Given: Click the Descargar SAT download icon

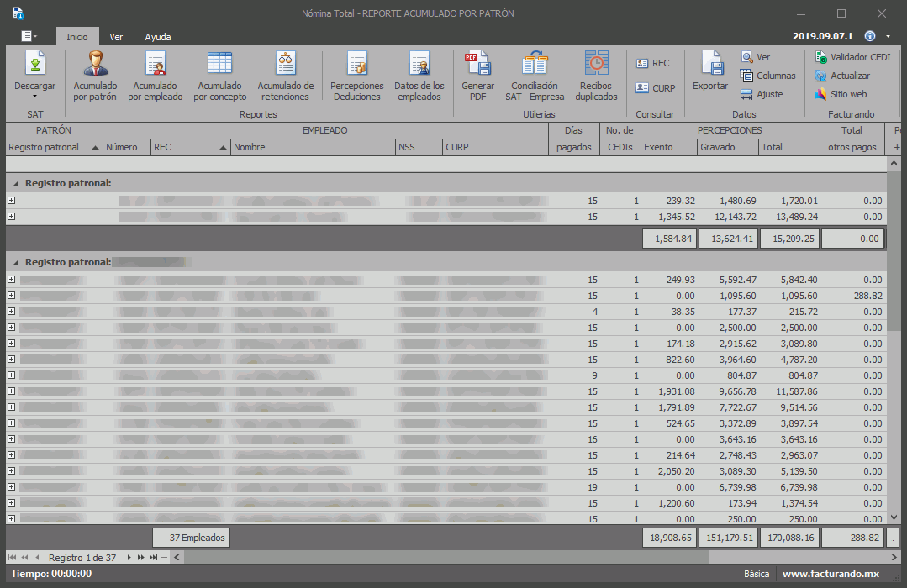Looking at the screenshot, I should click(34, 64).
